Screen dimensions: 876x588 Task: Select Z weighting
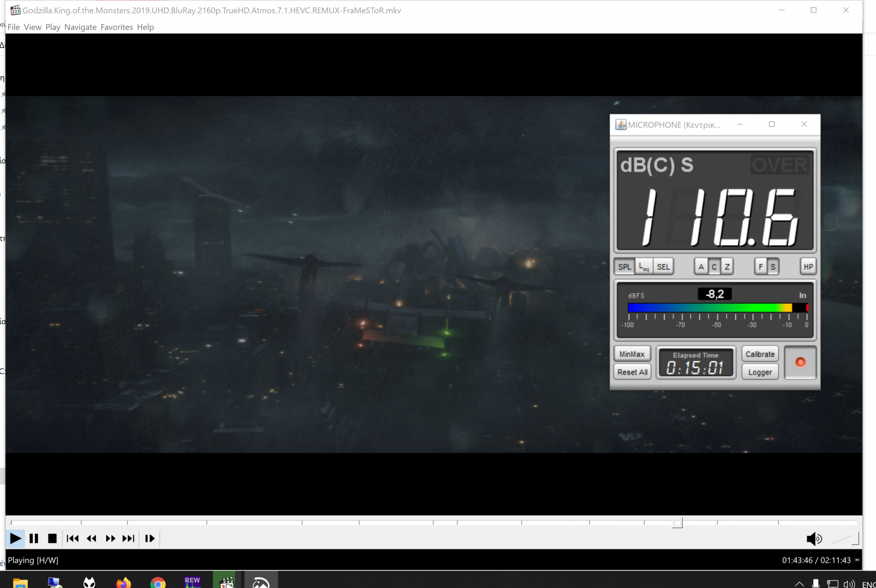pyautogui.click(x=727, y=267)
